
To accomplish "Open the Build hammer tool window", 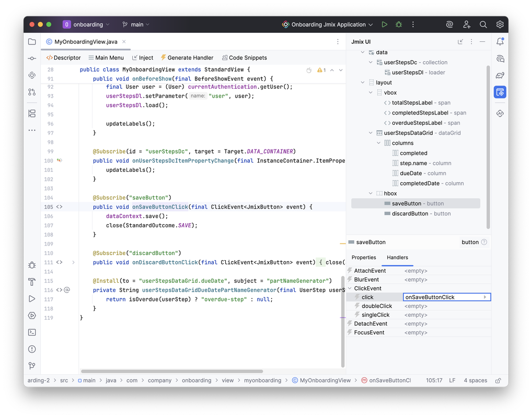I will (32, 282).
